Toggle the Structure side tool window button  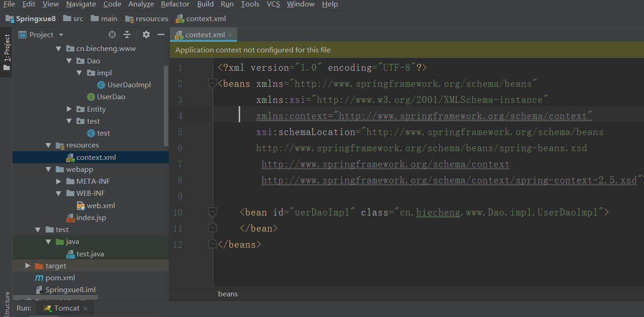click(x=6, y=304)
